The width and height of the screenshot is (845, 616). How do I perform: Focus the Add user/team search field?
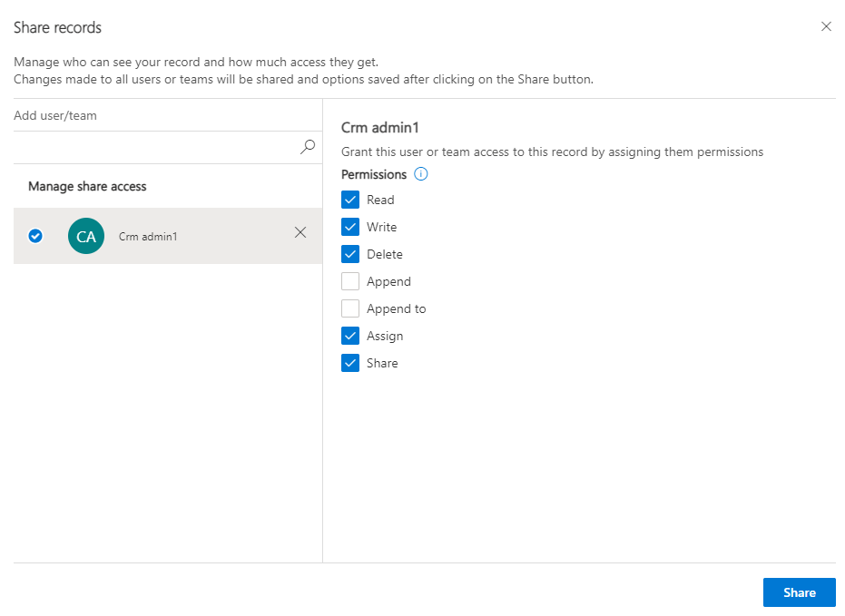(x=154, y=147)
